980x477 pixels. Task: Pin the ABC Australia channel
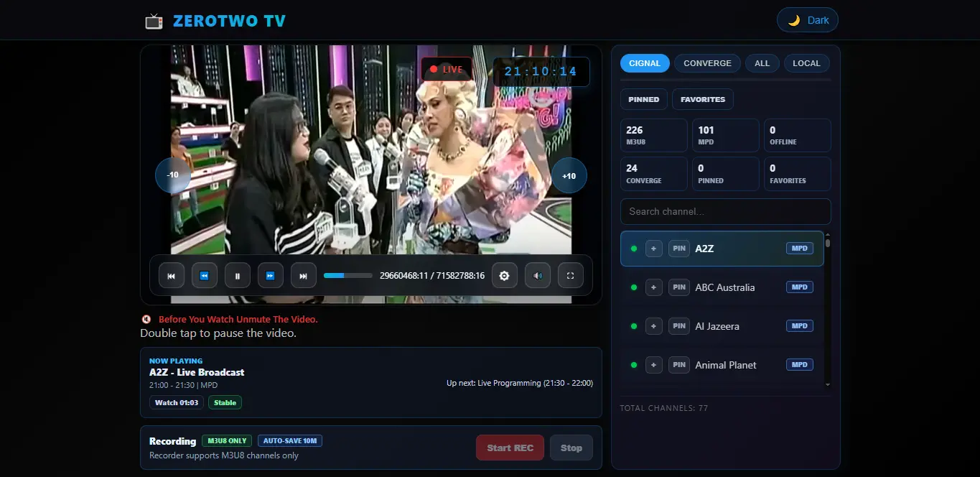click(x=679, y=287)
